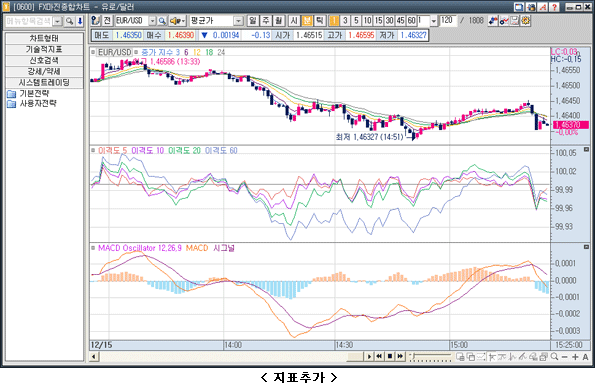Click the 이격도 5 legend label

click(113, 151)
